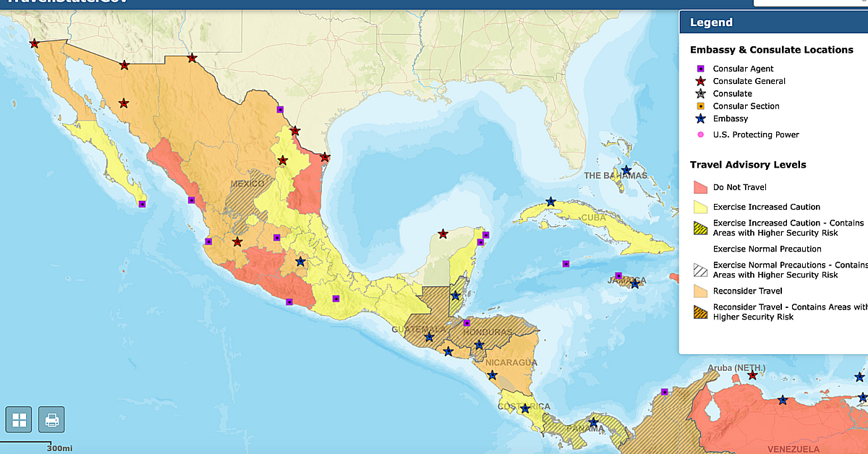Image resolution: width=868 pixels, height=454 pixels.
Task: Open the basemap gallery grid button
Action: point(19,419)
